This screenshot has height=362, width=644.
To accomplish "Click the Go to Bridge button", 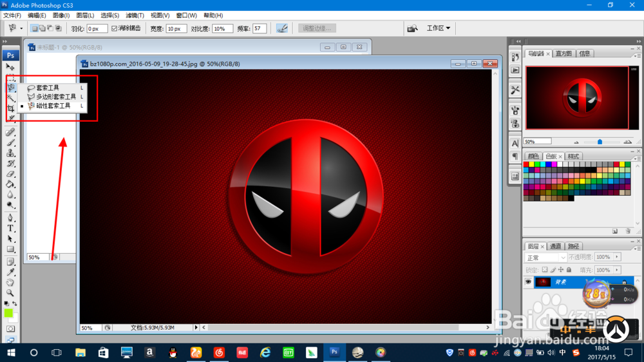I will pyautogui.click(x=412, y=28).
